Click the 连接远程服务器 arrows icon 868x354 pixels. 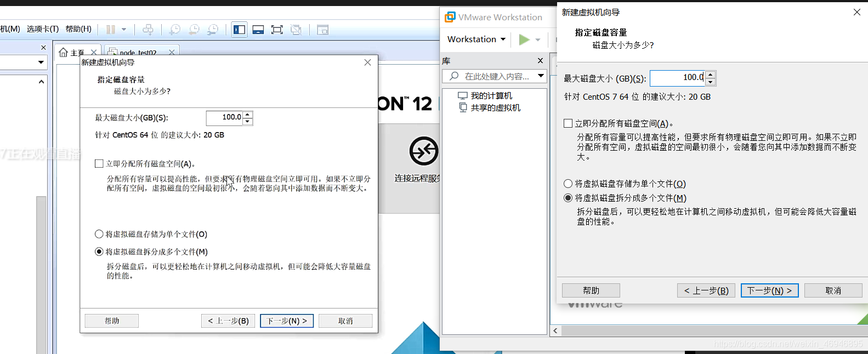(423, 151)
